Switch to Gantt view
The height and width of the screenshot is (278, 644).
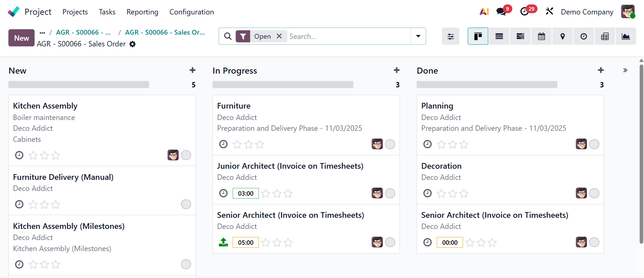click(x=520, y=36)
